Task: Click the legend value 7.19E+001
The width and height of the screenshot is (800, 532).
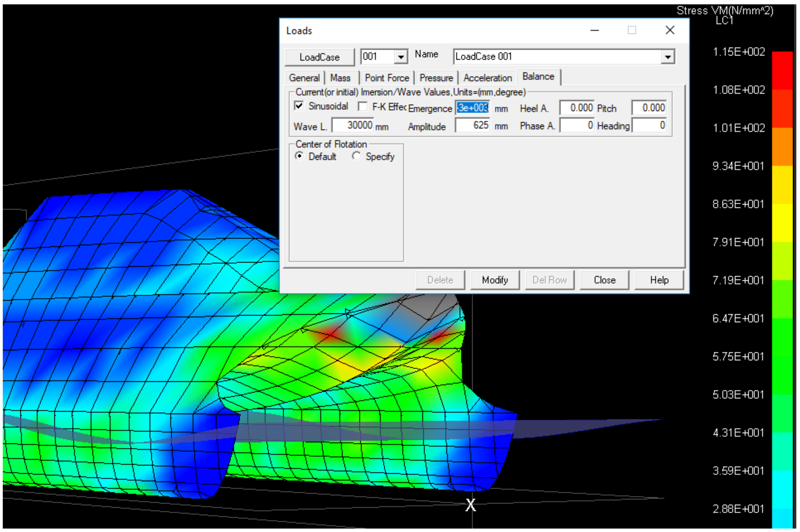Action: click(738, 280)
